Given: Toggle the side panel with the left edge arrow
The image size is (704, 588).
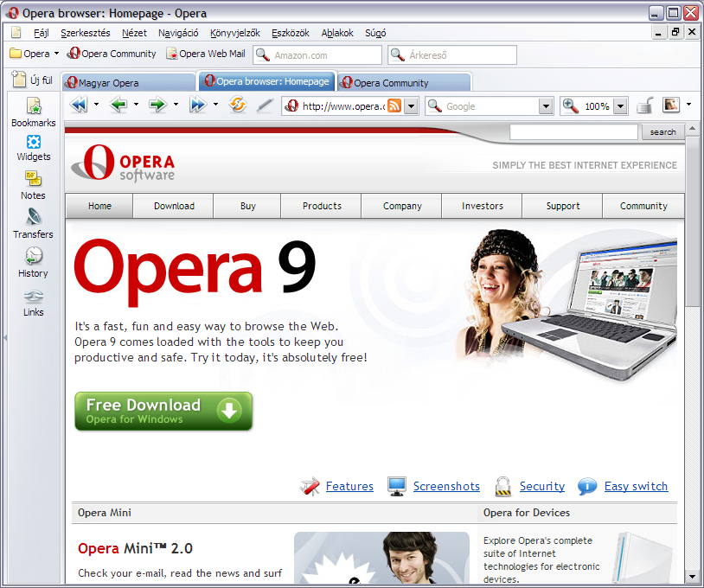Looking at the screenshot, I should pos(5,337).
